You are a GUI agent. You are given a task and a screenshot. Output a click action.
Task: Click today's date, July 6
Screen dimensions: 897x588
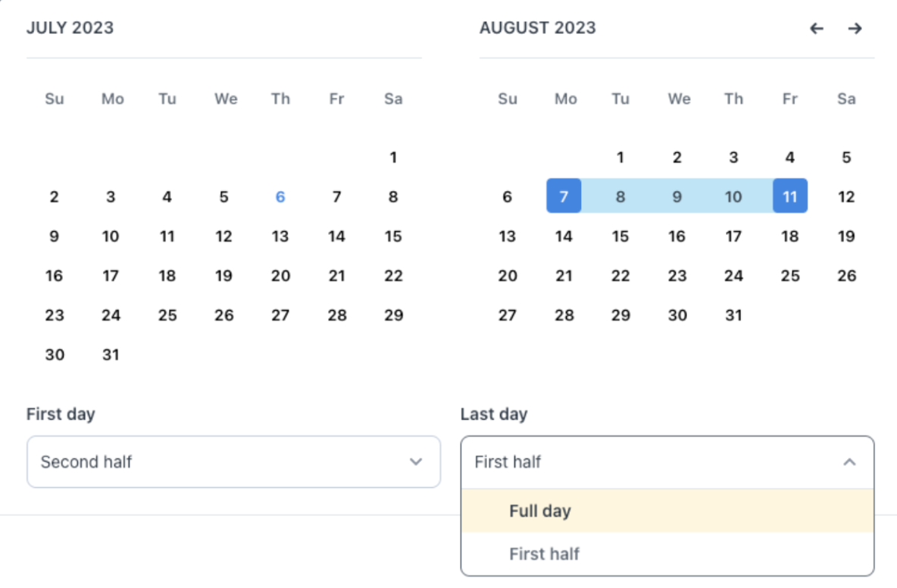tap(280, 196)
